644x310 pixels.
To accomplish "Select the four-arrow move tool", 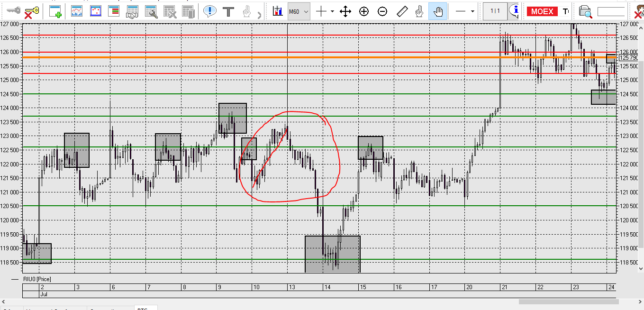I will 345,11.
